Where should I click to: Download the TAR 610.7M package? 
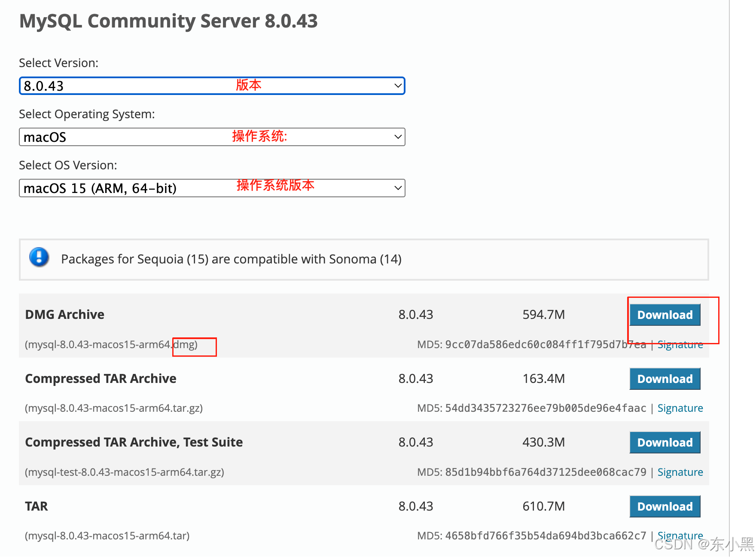coord(665,506)
